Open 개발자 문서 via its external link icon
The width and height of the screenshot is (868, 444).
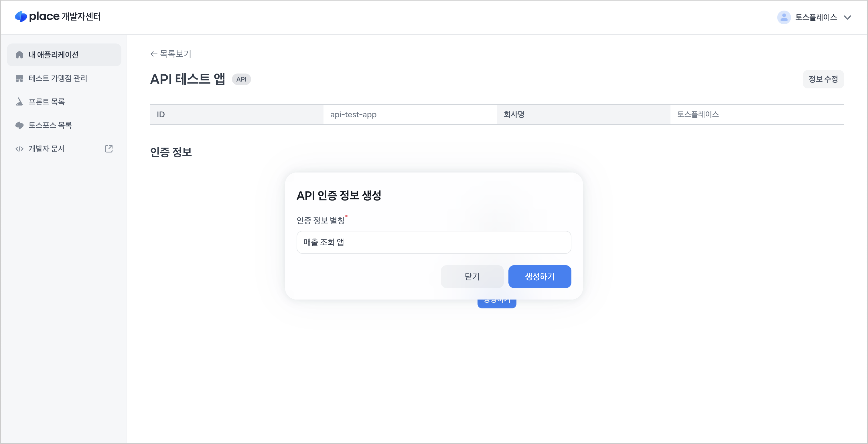click(108, 148)
